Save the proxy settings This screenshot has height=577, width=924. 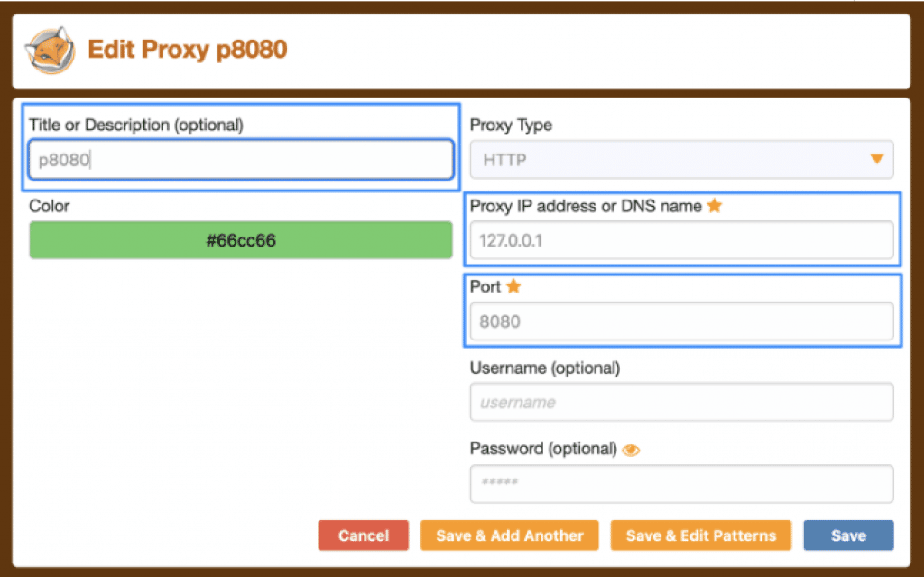pos(848,535)
